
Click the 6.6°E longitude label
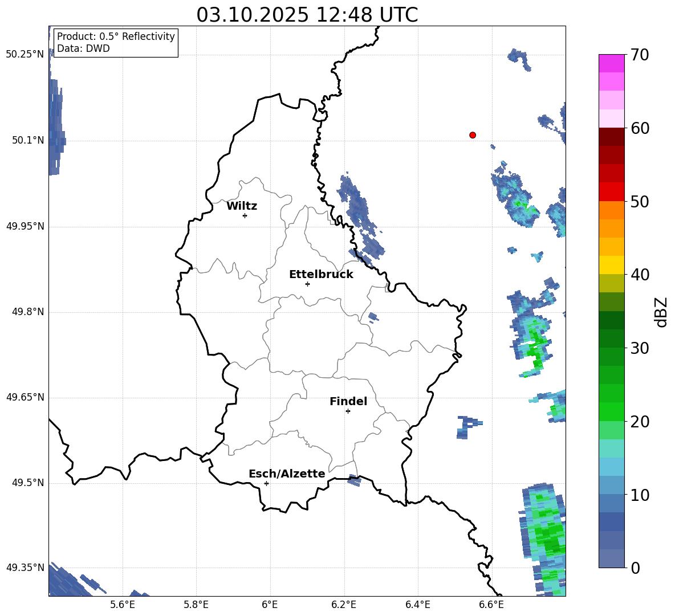click(491, 605)
